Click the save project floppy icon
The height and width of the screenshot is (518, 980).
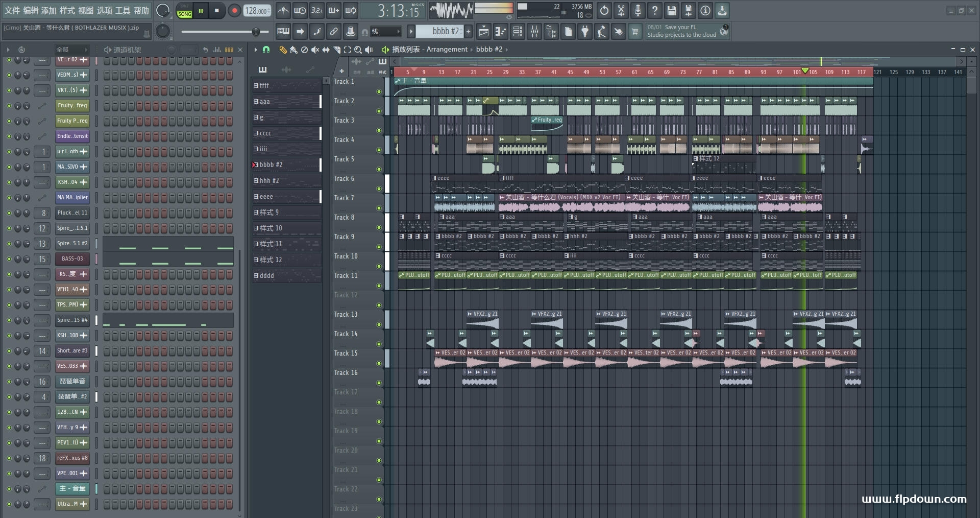(x=671, y=10)
